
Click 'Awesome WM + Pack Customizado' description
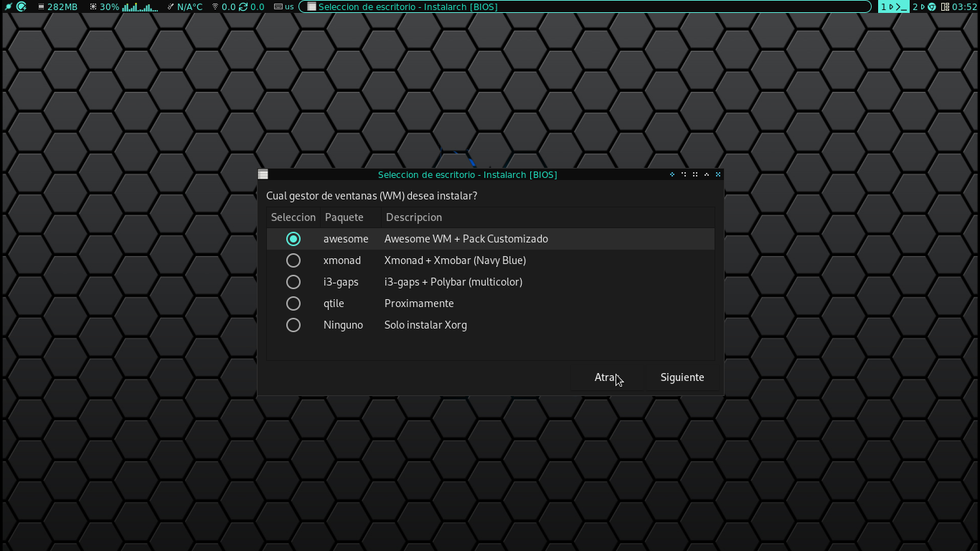pyautogui.click(x=466, y=239)
